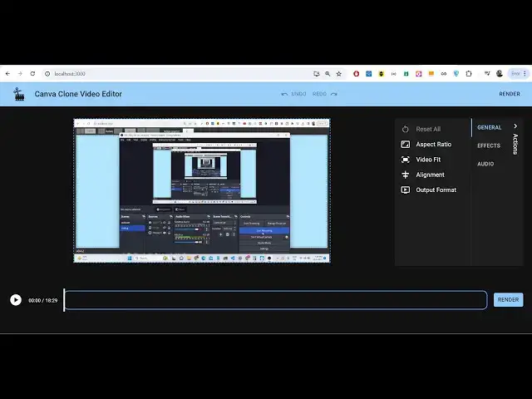Open the green browser extension icon

pyautogui.click(x=406, y=74)
